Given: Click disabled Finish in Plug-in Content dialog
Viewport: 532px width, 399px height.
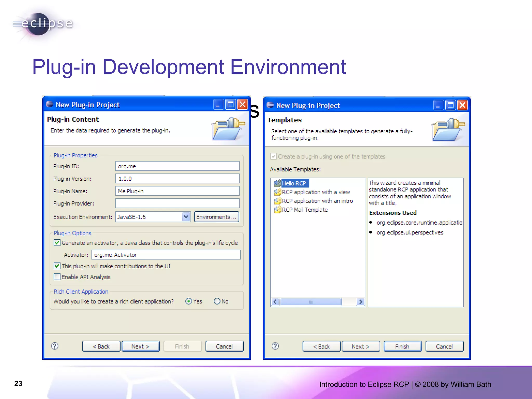Looking at the screenshot, I should [182, 346].
